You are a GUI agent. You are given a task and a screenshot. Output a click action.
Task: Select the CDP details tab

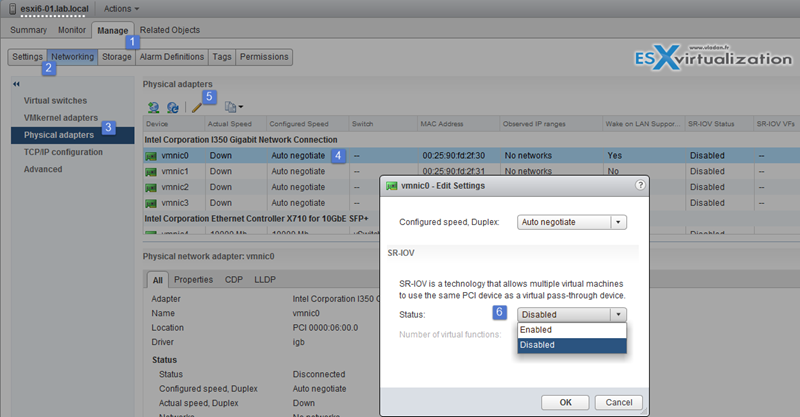pos(234,280)
